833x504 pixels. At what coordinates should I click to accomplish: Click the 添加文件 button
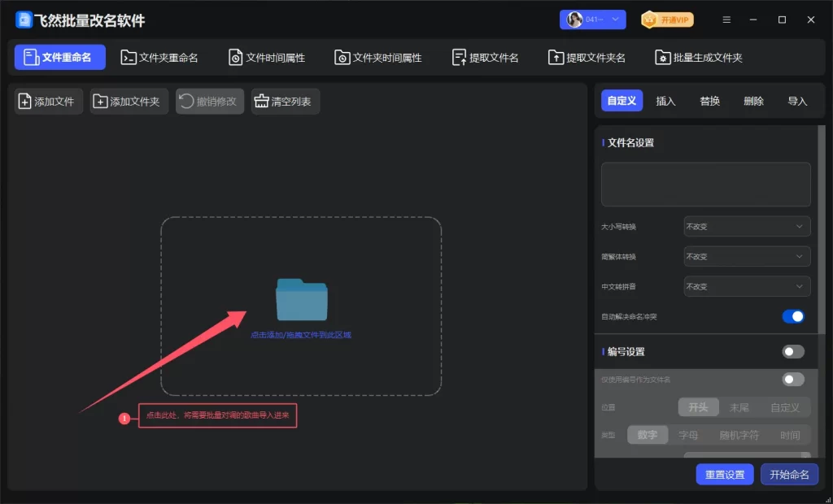pyautogui.click(x=48, y=102)
